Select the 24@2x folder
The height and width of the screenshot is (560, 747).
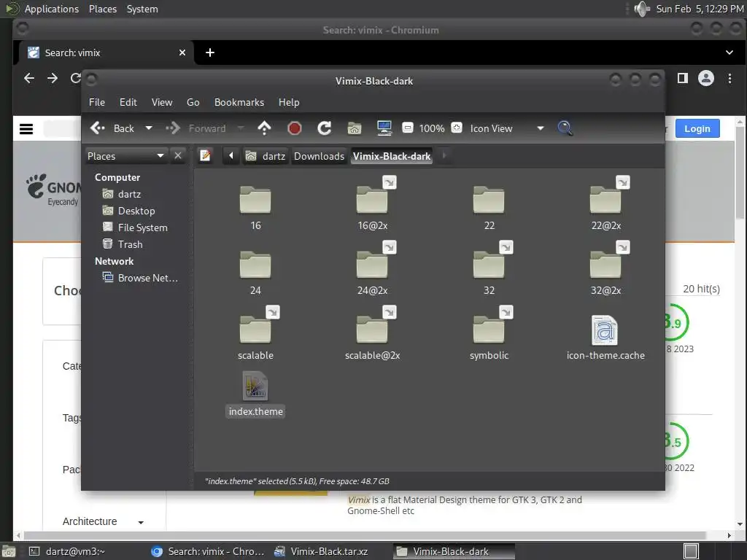(x=372, y=265)
